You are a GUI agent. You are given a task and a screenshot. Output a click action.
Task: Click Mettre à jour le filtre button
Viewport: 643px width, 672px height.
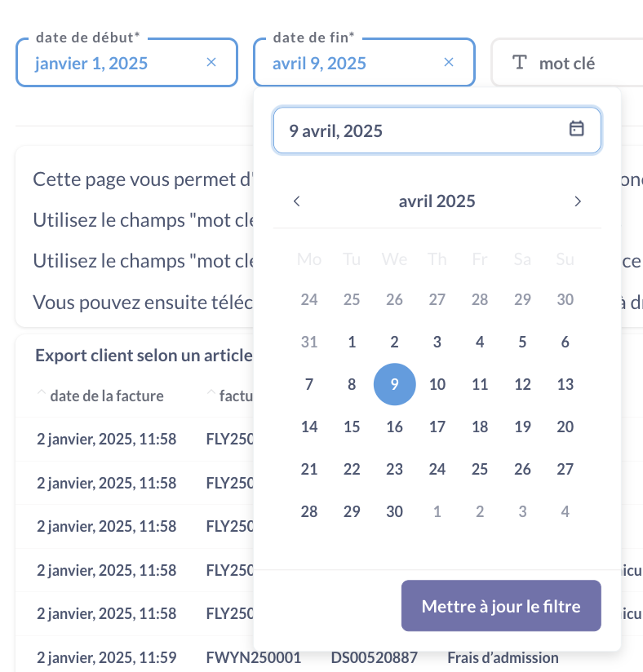[501, 606]
